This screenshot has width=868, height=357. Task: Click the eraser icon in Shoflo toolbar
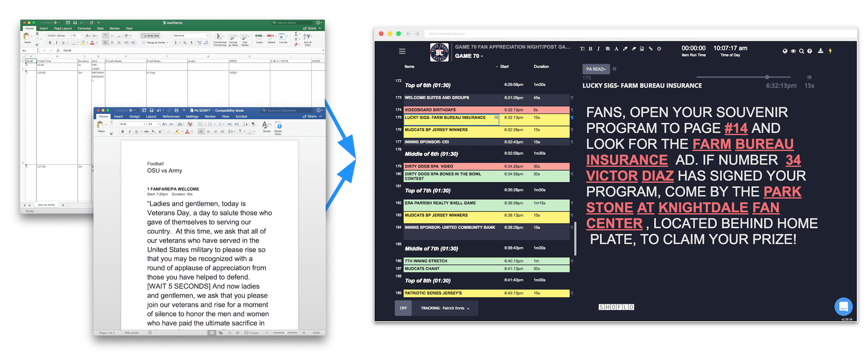(634, 49)
